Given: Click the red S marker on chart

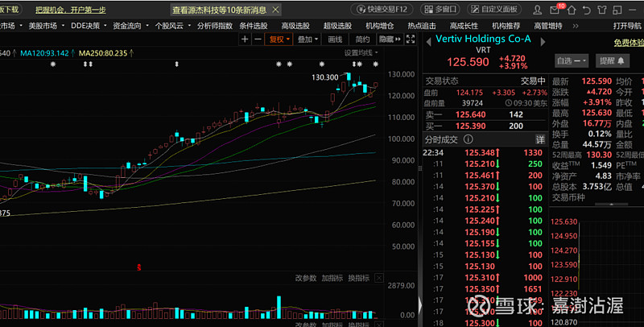Looking at the screenshot, I should [138, 267].
